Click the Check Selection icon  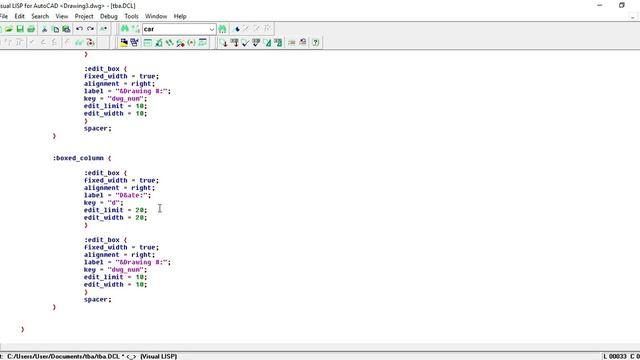256,42
